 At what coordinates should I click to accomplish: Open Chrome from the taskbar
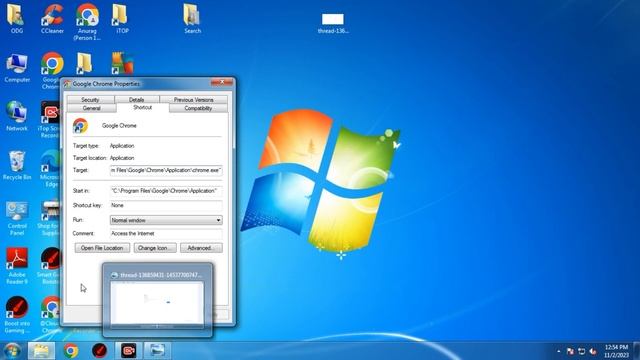tap(71, 351)
